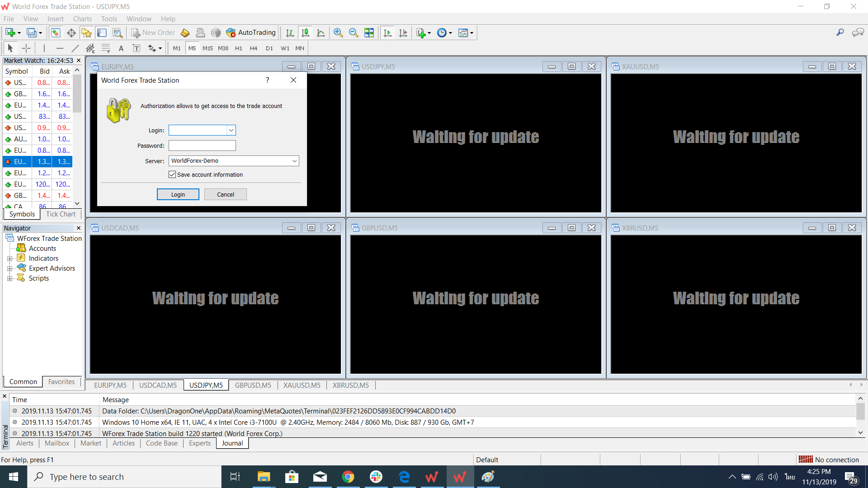Switch to the Tick Chart tab
868x488 pixels.
coord(61,214)
